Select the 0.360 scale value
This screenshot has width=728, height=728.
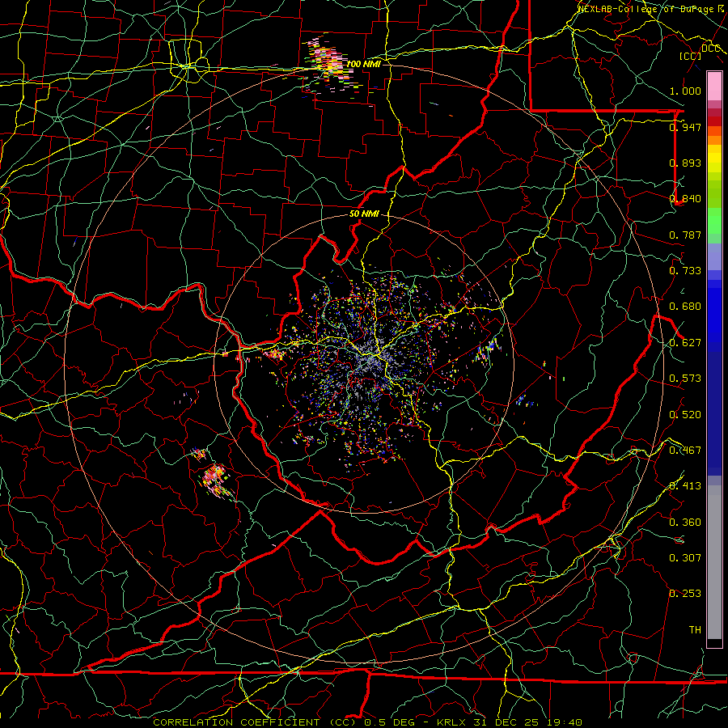click(x=685, y=523)
